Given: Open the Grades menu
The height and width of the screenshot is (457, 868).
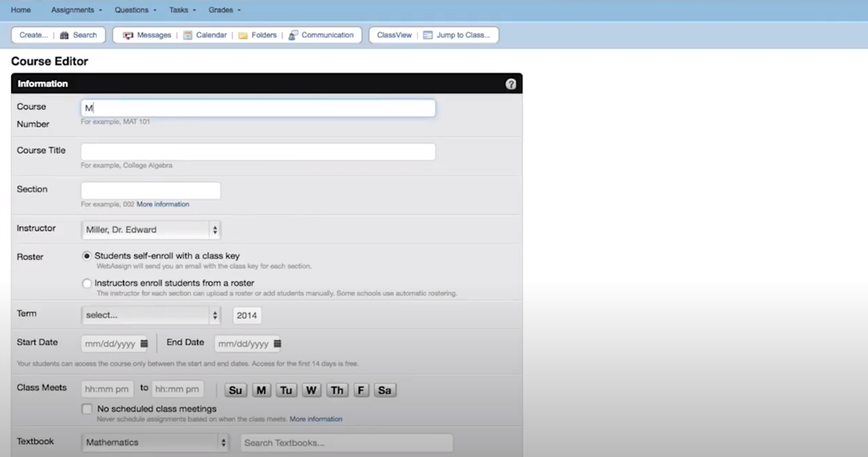Looking at the screenshot, I should pos(221,10).
